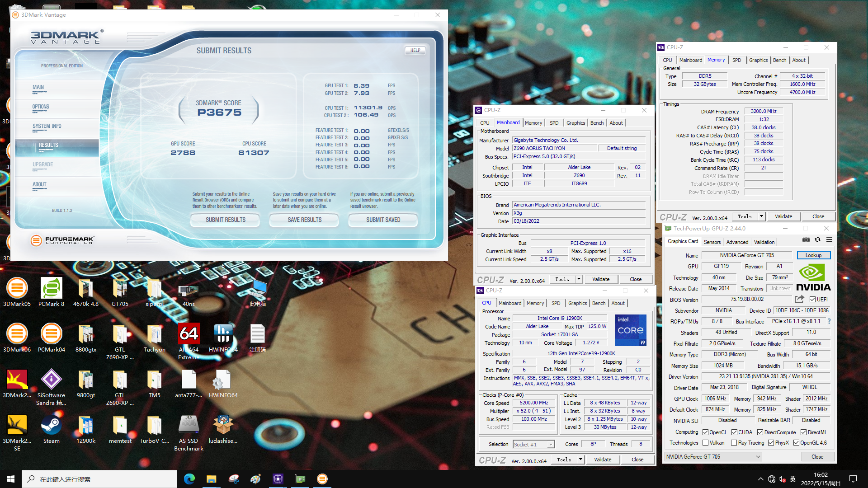Toggle the DirectCompute checkbox
Screen dimensions: 868x488
pyautogui.click(x=760, y=432)
